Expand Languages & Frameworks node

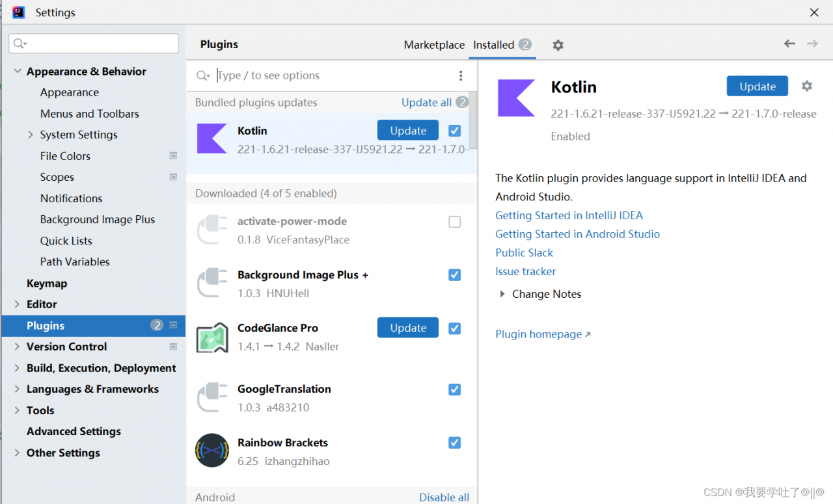click(x=17, y=389)
